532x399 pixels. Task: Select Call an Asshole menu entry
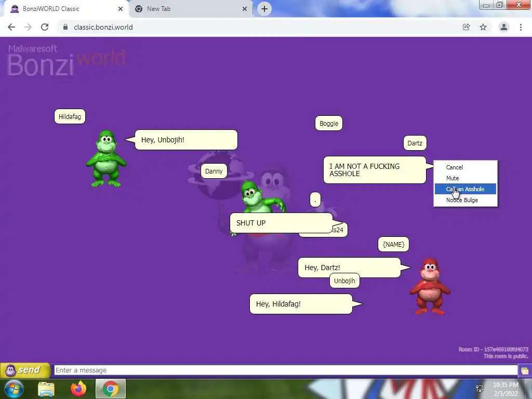click(x=465, y=189)
